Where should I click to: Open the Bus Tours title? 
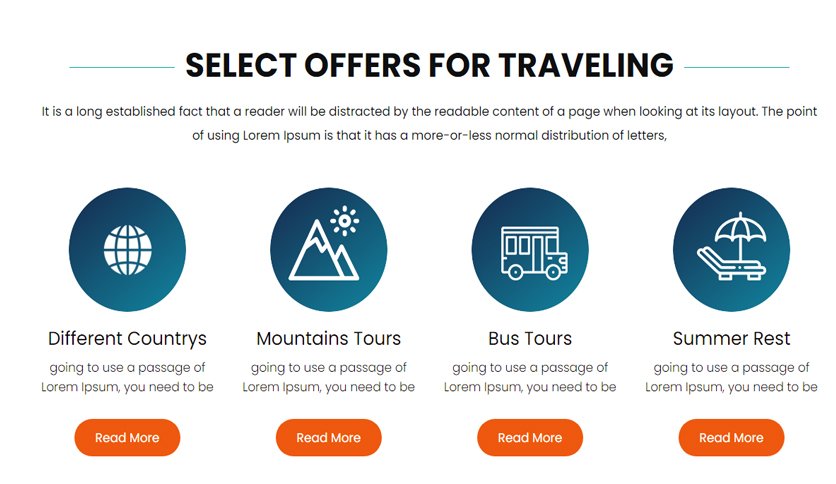(530, 339)
